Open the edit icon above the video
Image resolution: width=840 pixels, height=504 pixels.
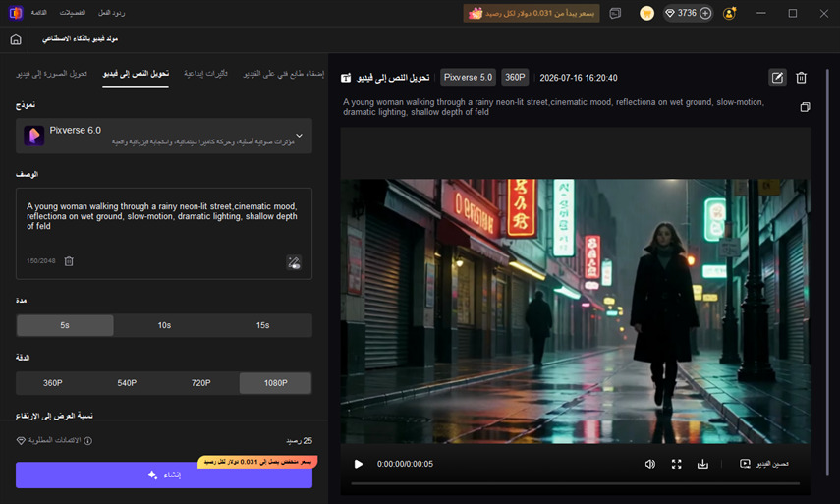(777, 78)
